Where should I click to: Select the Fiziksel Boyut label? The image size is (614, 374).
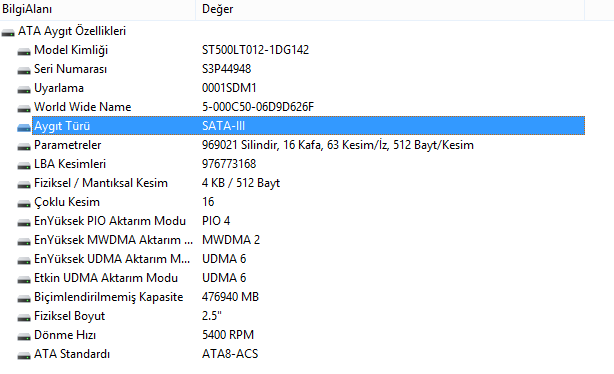pyautogui.click(x=70, y=316)
